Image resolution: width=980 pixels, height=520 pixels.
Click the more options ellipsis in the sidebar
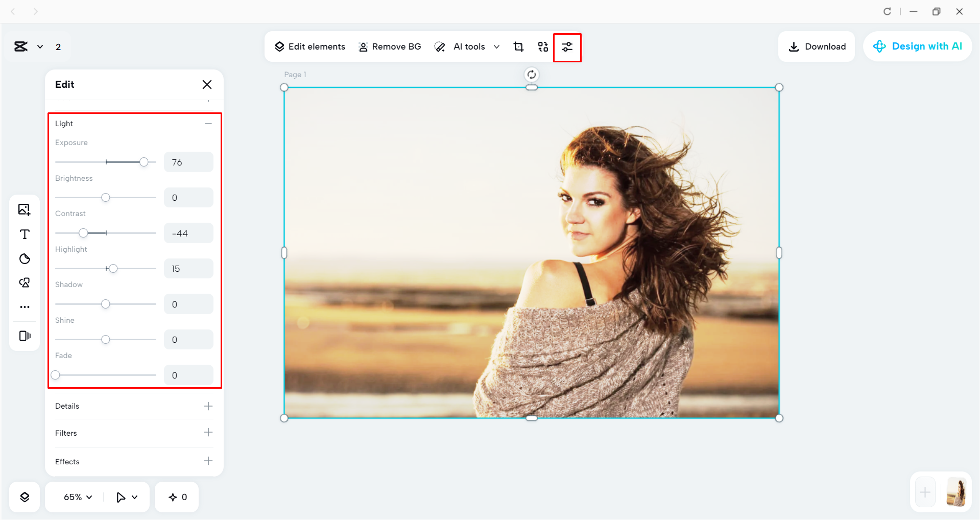[x=24, y=306]
